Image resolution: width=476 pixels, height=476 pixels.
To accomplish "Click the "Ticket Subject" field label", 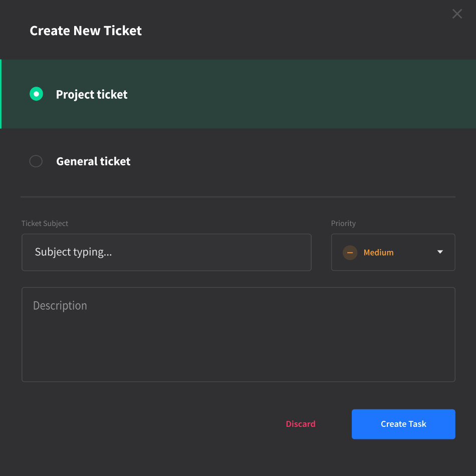I will 45,223.
